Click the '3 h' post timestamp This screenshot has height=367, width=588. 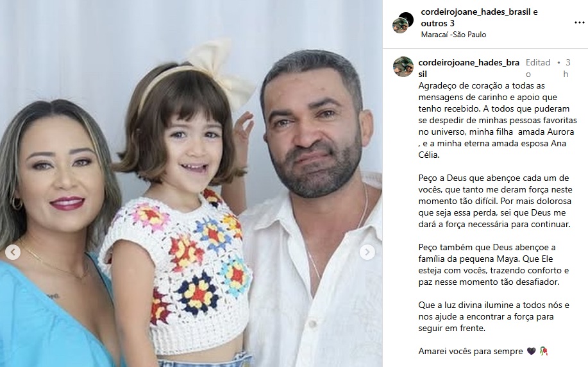[x=567, y=68]
